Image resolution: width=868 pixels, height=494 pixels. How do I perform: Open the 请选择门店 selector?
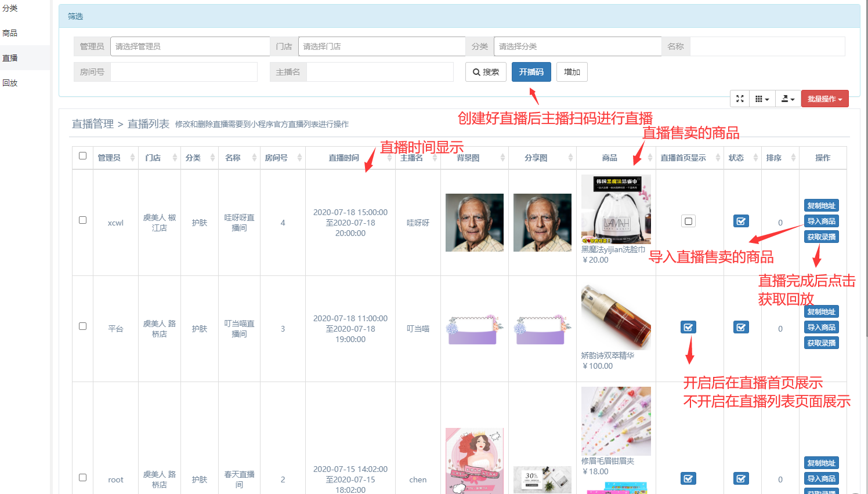pos(382,46)
